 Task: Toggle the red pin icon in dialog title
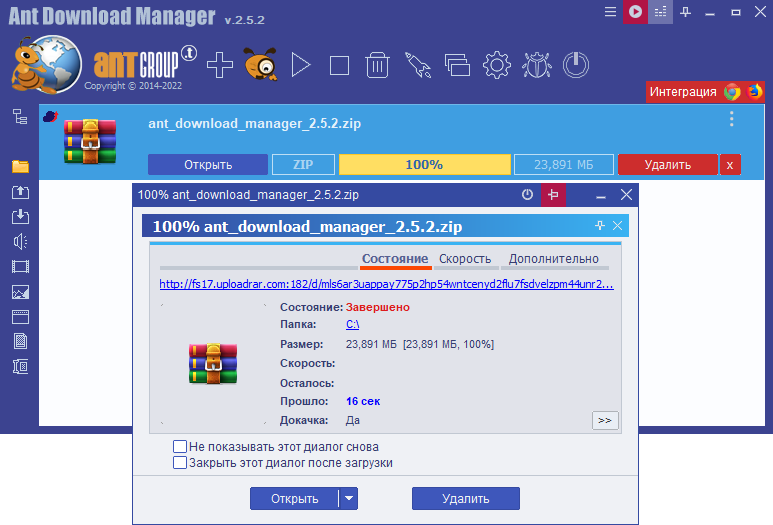[553, 195]
